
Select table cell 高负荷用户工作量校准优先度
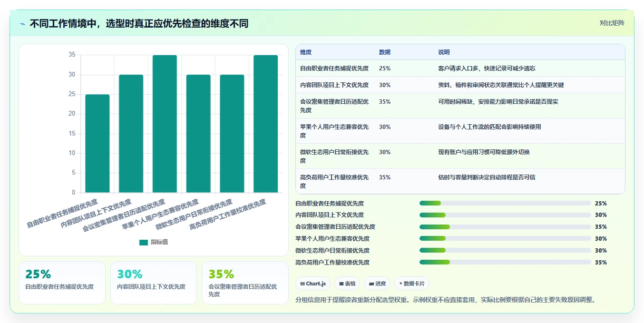pyautogui.click(x=334, y=181)
